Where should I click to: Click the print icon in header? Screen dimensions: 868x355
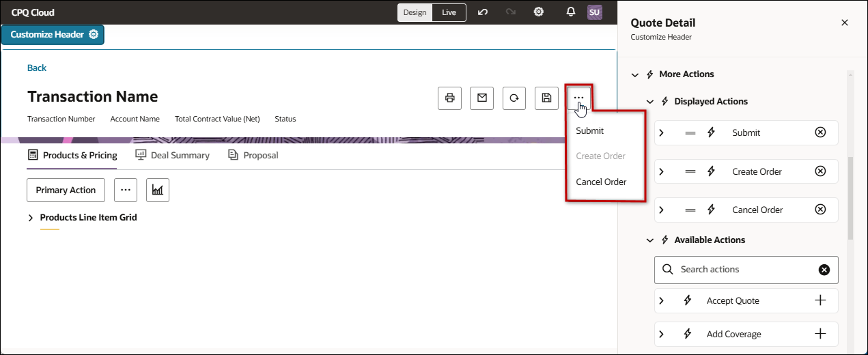pos(449,98)
